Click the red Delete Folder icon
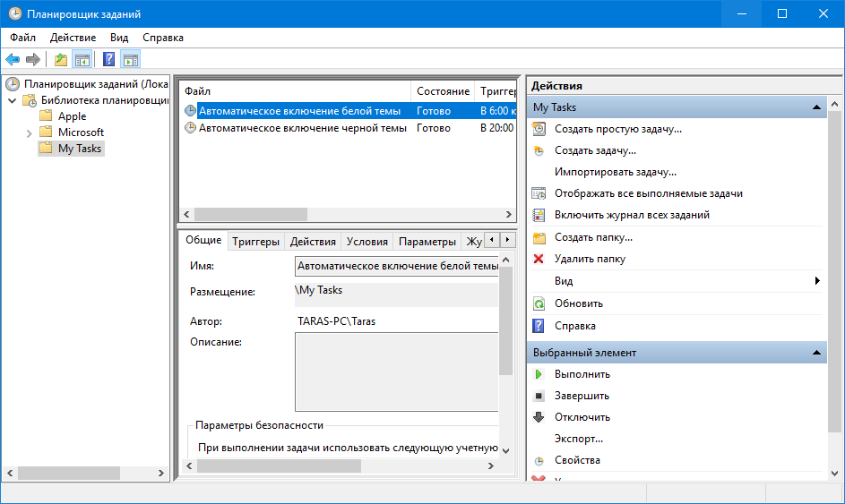The image size is (845, 504). (539, 259)
